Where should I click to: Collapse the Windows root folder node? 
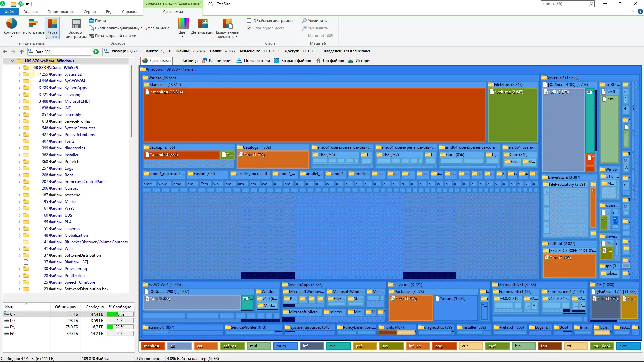point(13,61)
